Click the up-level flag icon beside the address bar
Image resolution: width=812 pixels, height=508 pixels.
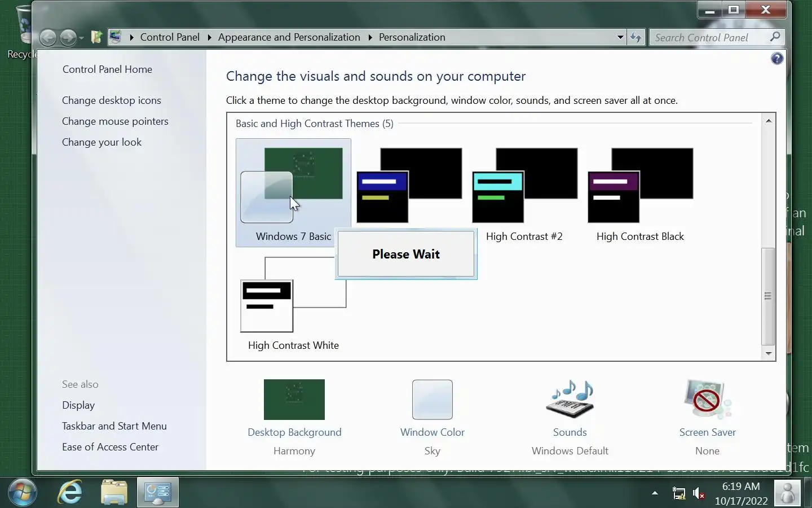click(x=96, y=37)
